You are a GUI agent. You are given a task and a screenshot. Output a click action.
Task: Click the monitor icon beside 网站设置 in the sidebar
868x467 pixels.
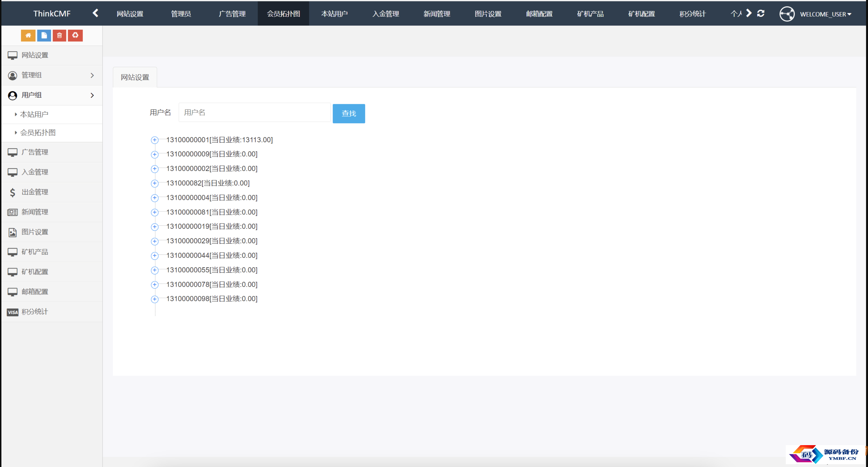tap(13, 55)
